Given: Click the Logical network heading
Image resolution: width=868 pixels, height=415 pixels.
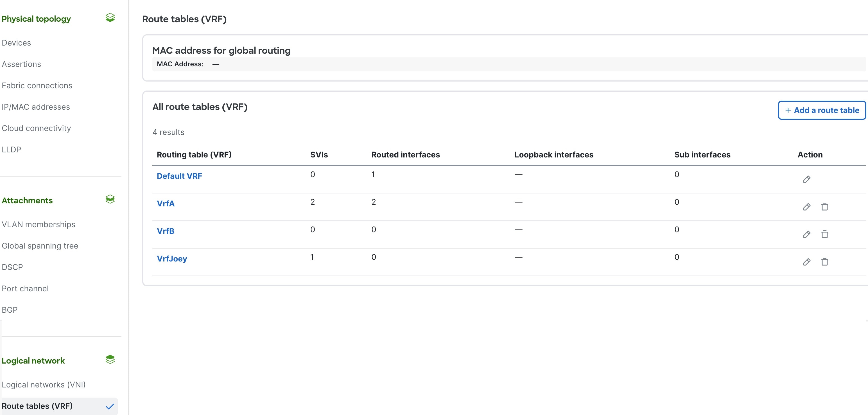Looking at the screenshot, I should coord(33,361).
